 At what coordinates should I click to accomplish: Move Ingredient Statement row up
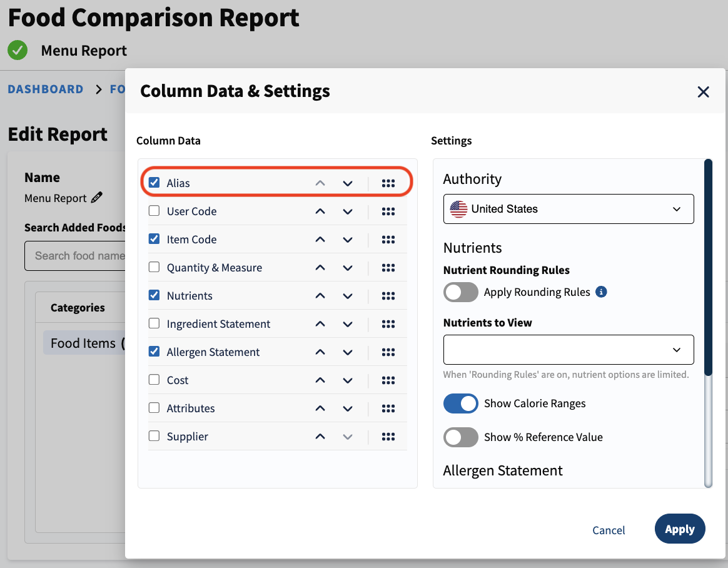(x=320, y=323)
